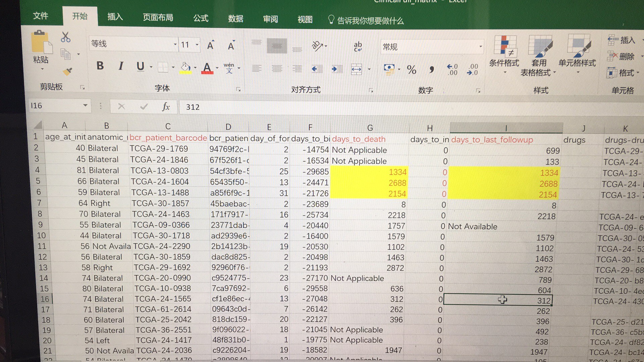This screenshot has height=362, width=644.
Task: Apply comma style number format
Action: coord(432,70)
